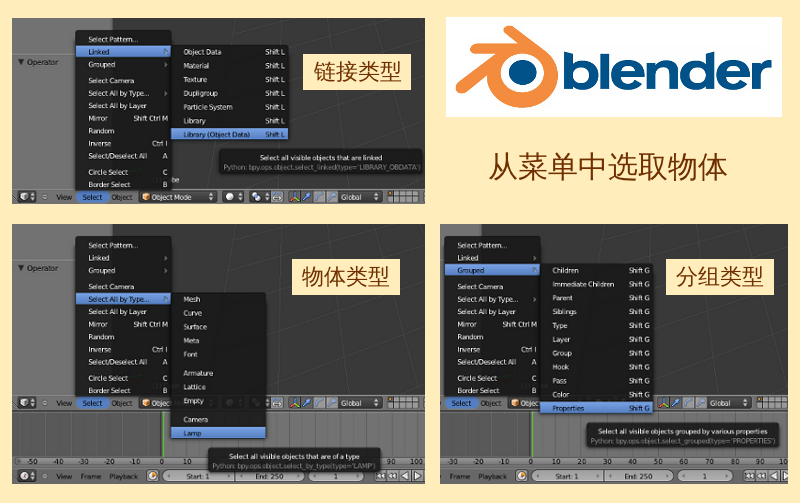Screen dimensions: 800x503
Task: Toggle manipulate center points icon in 链接类型 screenshot
Action: [277, 197]
